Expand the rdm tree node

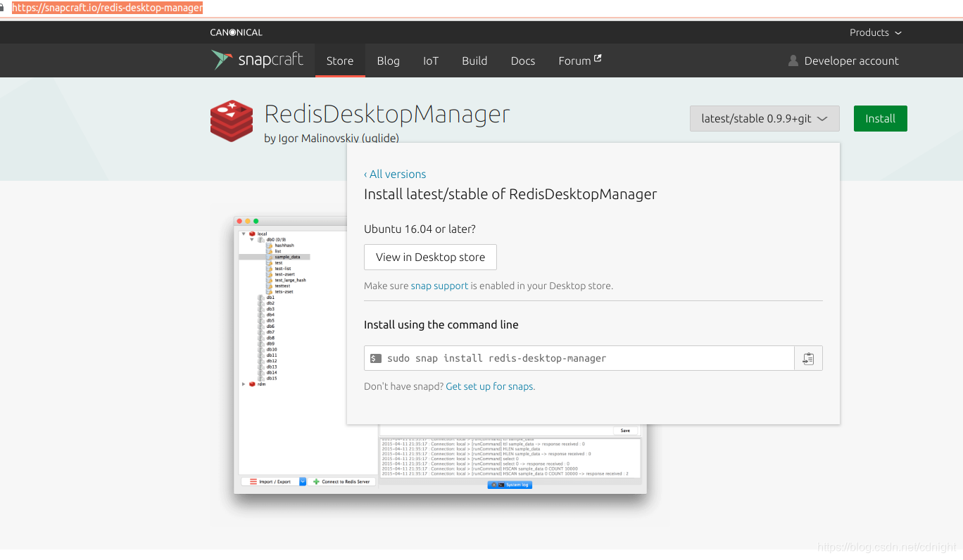tap(244, 384)
